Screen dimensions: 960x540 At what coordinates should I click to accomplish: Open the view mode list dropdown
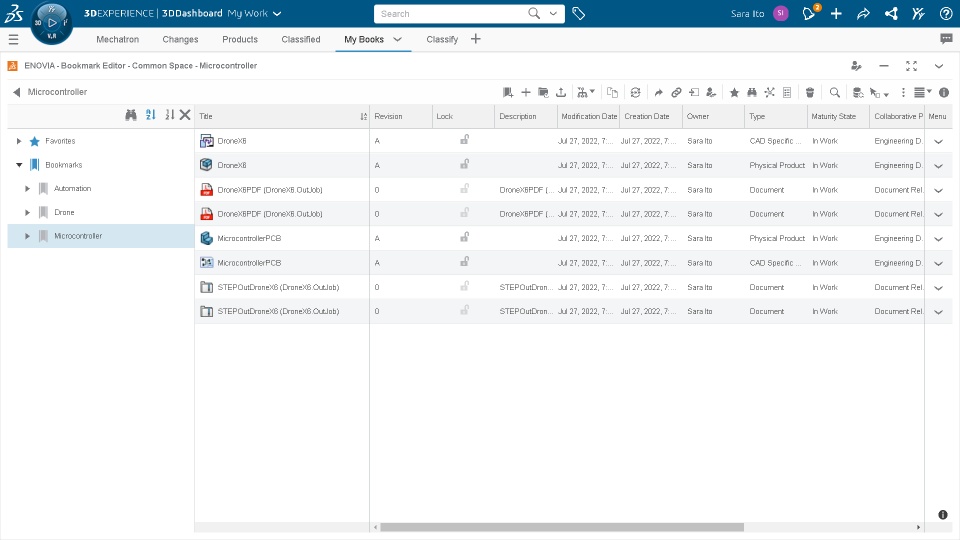click(x=923, y=92)
